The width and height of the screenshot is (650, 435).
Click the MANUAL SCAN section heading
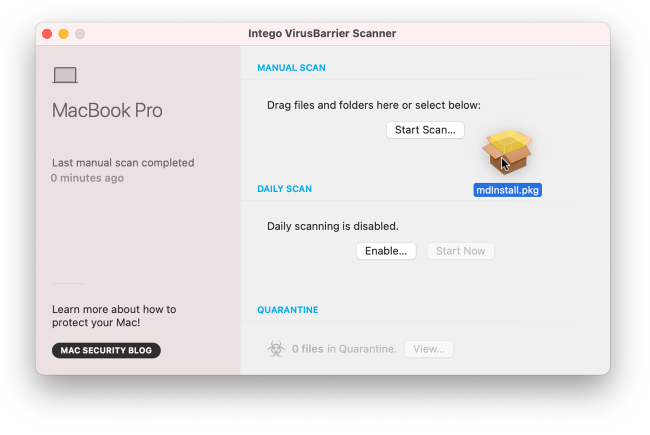[x=291, y=68]
